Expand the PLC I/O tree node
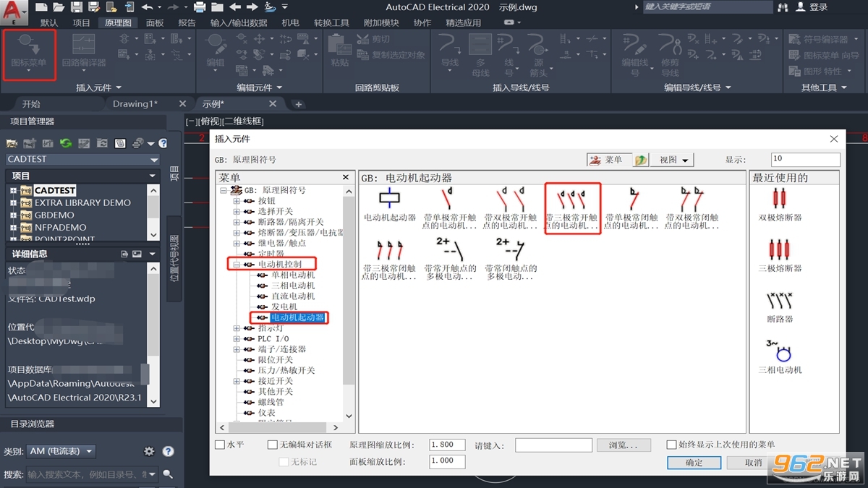 point(237,338)
